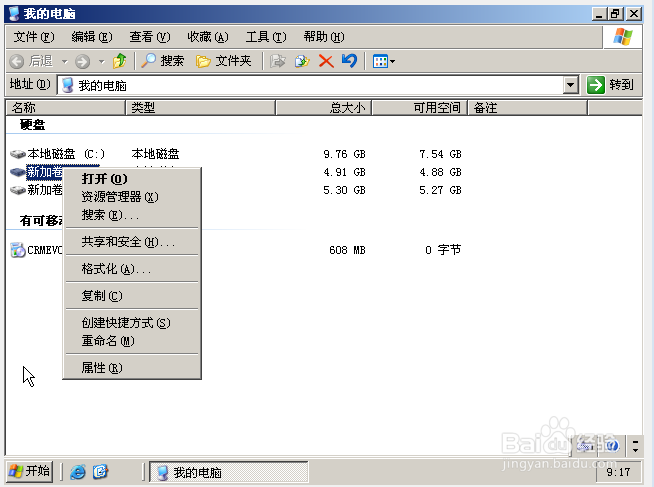Viewport: 654px width, 487px height.
Task: Open the 搜索 (Search) toolbar button
Action: coord(163,61)
